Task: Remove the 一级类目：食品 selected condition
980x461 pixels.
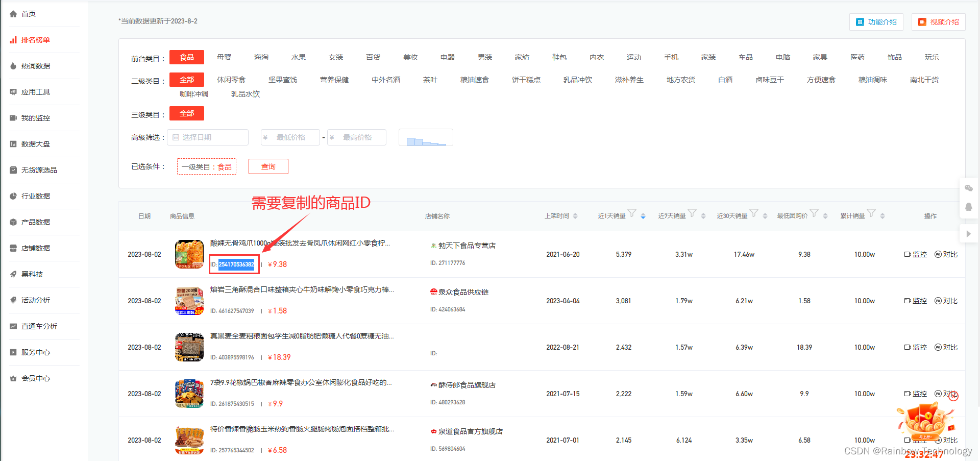Action: pyautogui.click(x=207, y=166)
